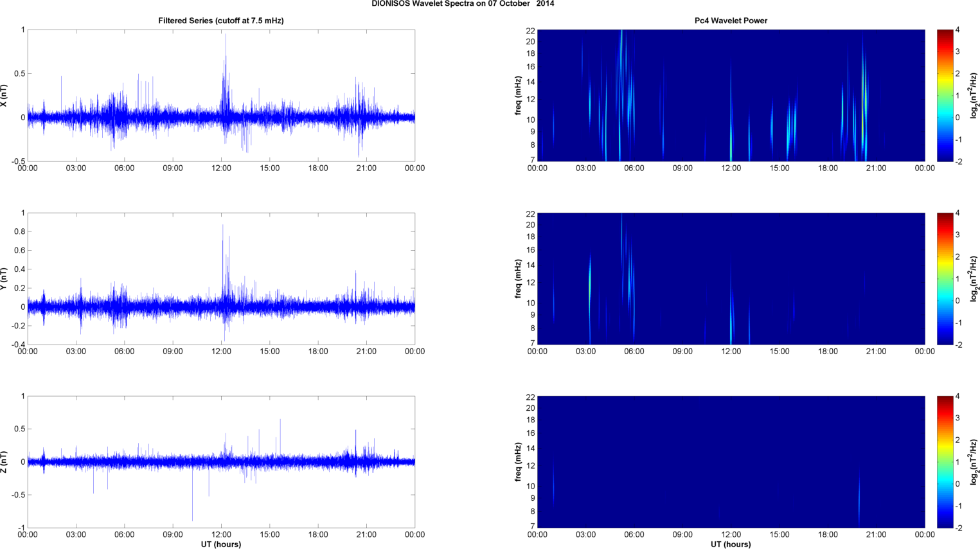Select the 'Filtered Series (cutoff at 7.5 mHz)' heading

pos(221,21)
